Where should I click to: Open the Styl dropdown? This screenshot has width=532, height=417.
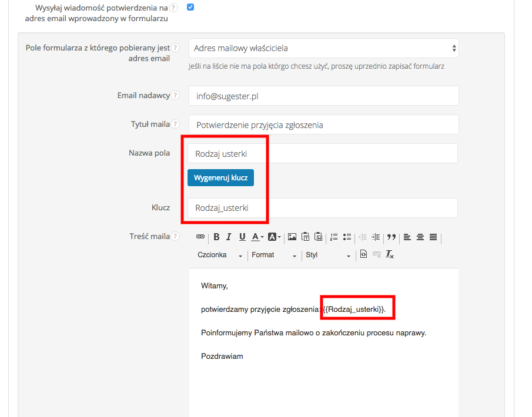click(328, 255)
